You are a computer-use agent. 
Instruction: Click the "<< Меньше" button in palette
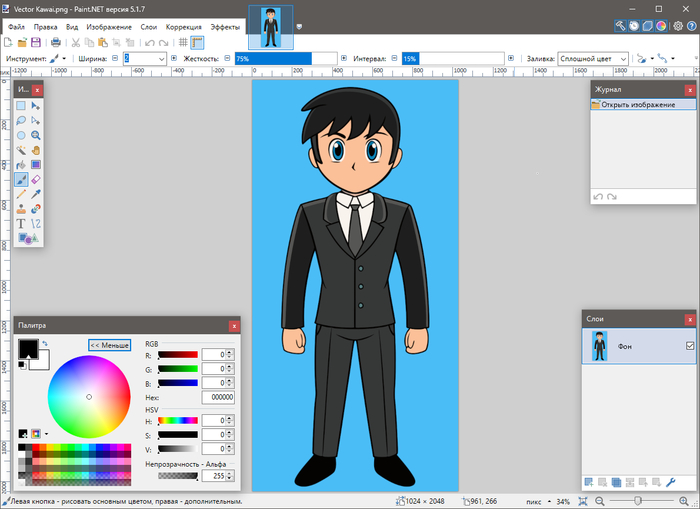pyautogui.click(x=109, y=345)
